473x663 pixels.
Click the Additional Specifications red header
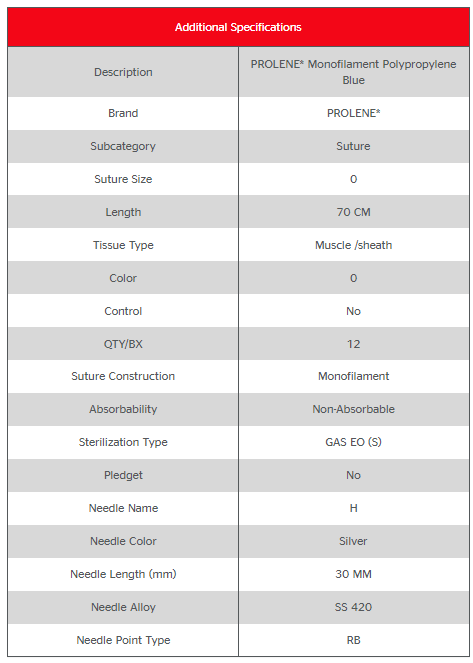238,27
